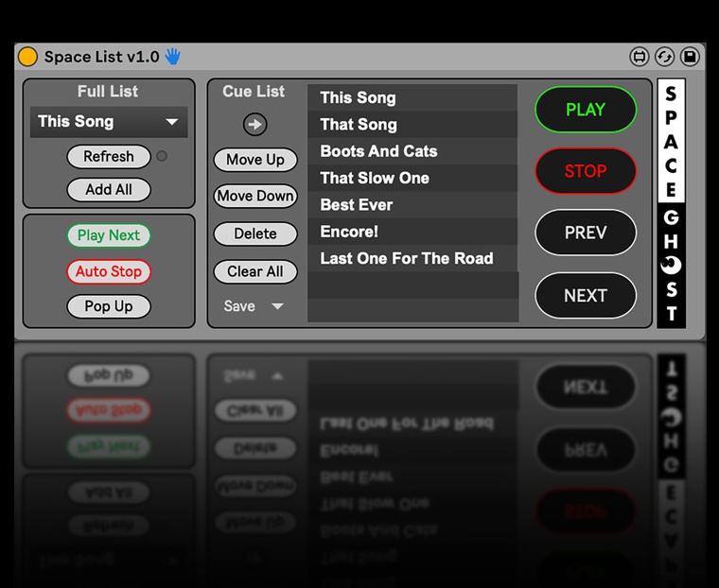Click the device activator circle in title bar
Viewport: 719px width, 588px height.
tap(27, 57)
